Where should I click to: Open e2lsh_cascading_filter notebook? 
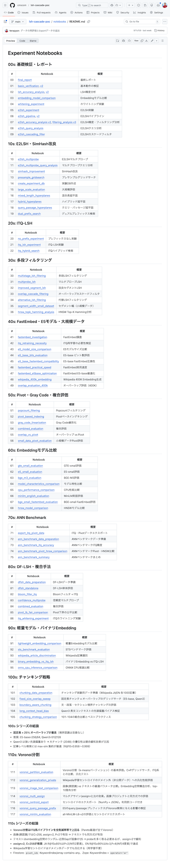click(x=31, y=134)
